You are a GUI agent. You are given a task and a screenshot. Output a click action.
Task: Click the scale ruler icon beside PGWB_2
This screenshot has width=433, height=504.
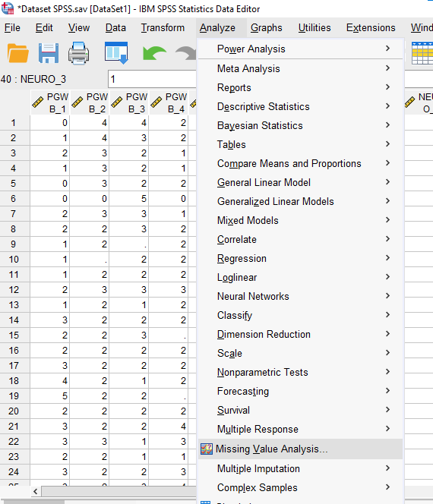pyautogui.click(x=77, y=102)
